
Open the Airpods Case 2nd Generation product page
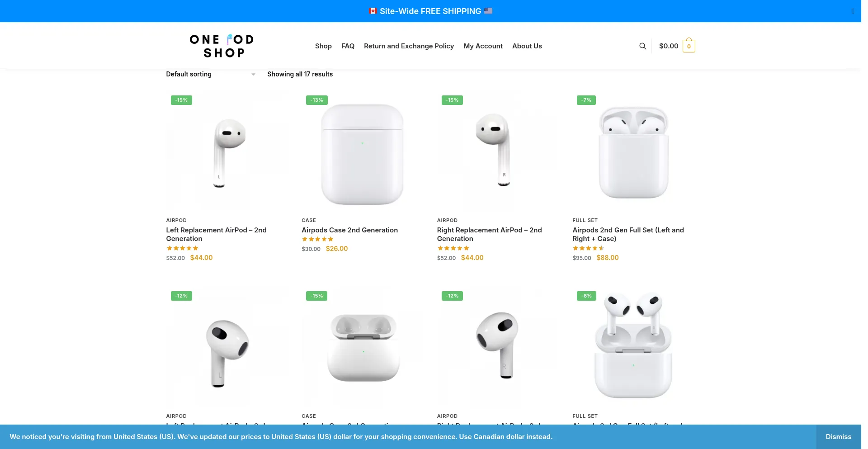349,230
